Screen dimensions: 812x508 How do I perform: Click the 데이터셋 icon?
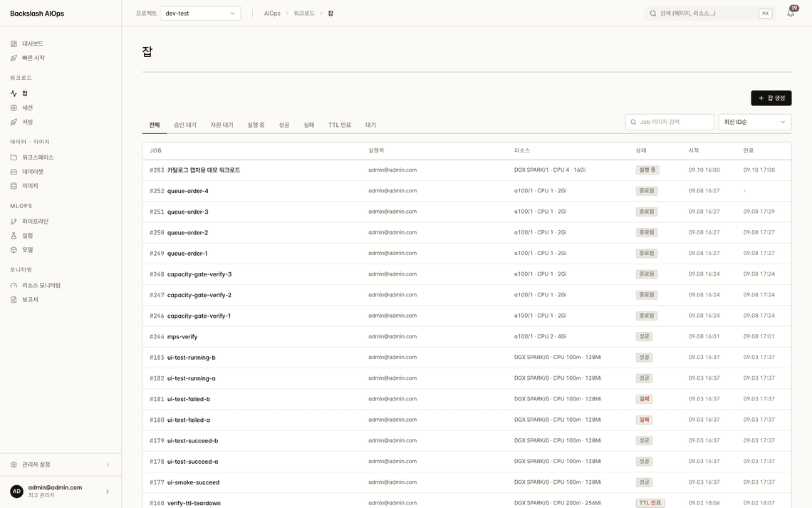14,172
